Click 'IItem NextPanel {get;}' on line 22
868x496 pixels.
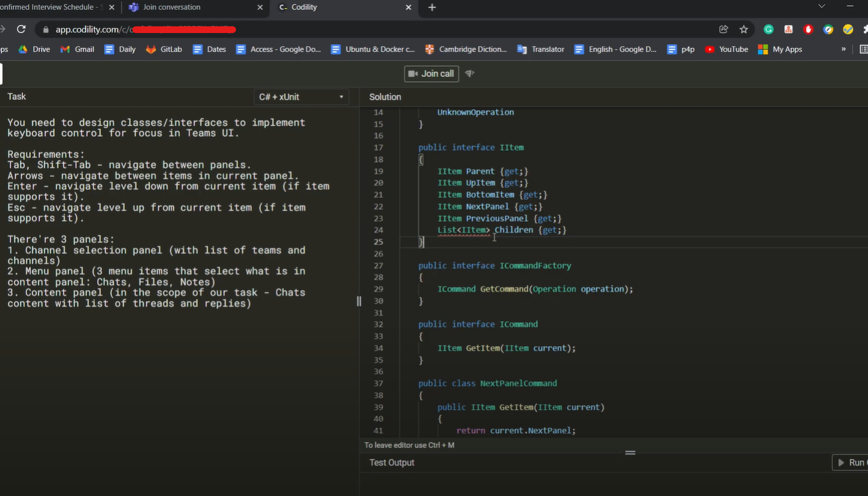tap(489, 206)
